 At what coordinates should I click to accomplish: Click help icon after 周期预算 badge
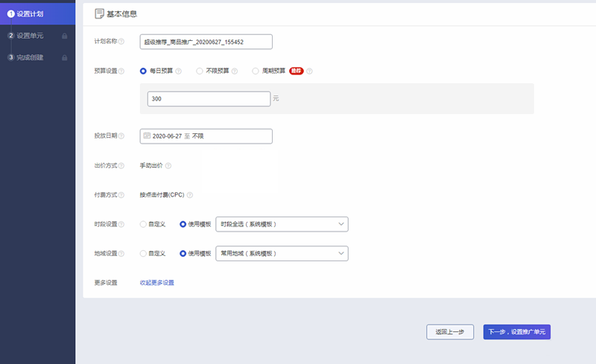[309, 71]
